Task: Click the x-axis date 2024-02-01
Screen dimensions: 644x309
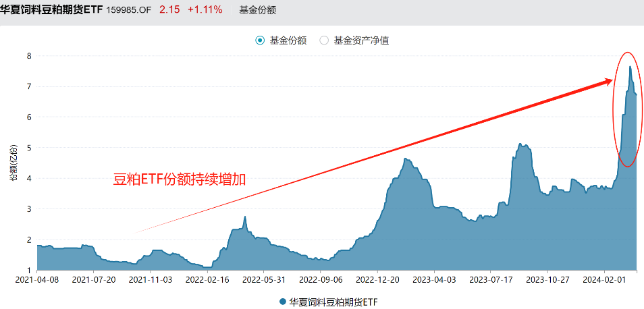Action: (604, 279)
